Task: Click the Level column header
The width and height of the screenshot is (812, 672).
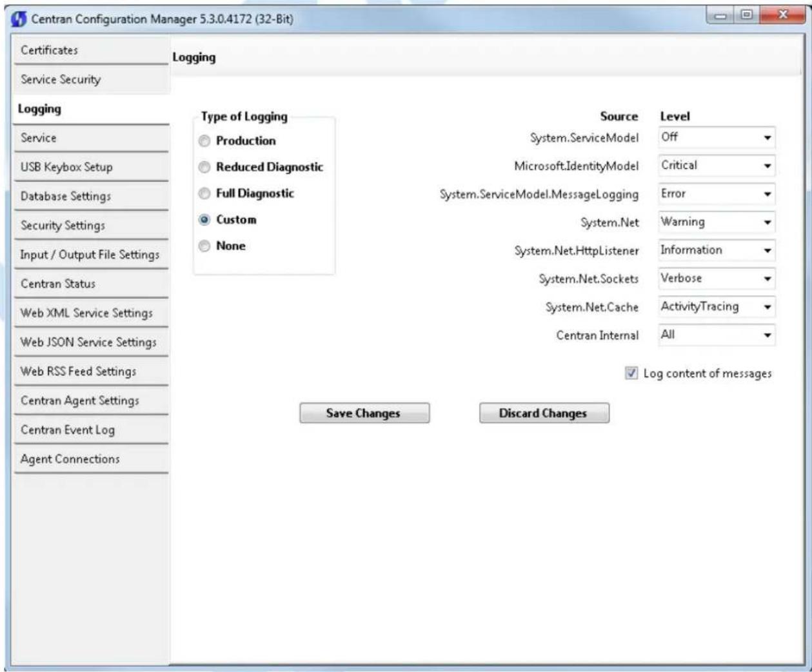Action: click(675, 117)
